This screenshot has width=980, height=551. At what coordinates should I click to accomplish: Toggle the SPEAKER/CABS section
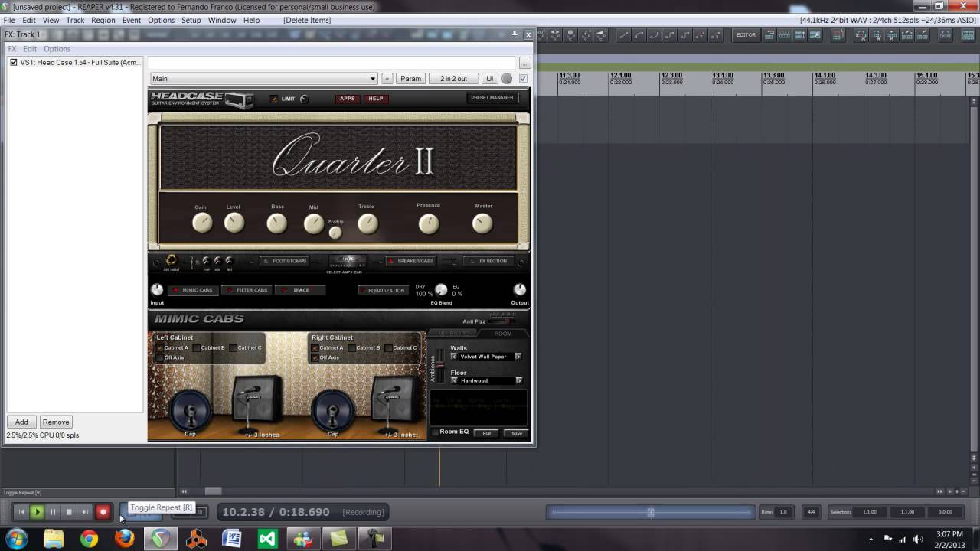[x=412, y=261]
